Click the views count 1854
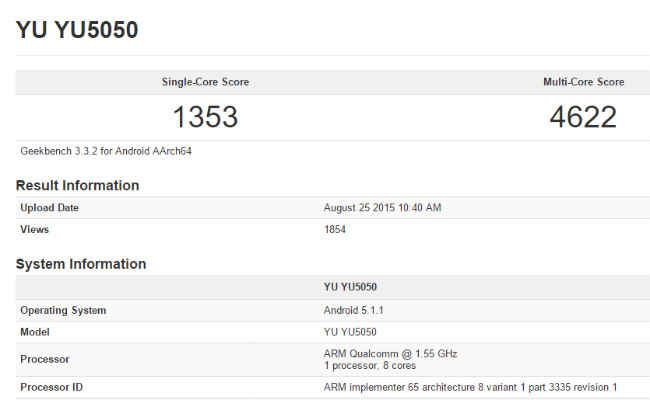 pyautogui.click(x=335, y=229)
